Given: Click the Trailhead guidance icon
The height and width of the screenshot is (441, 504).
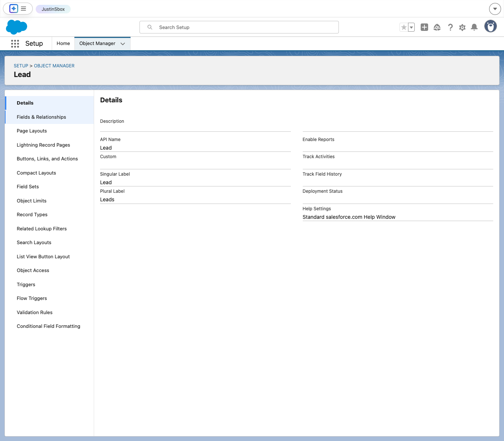Looking at the screenshot, I should coord(437,27).
